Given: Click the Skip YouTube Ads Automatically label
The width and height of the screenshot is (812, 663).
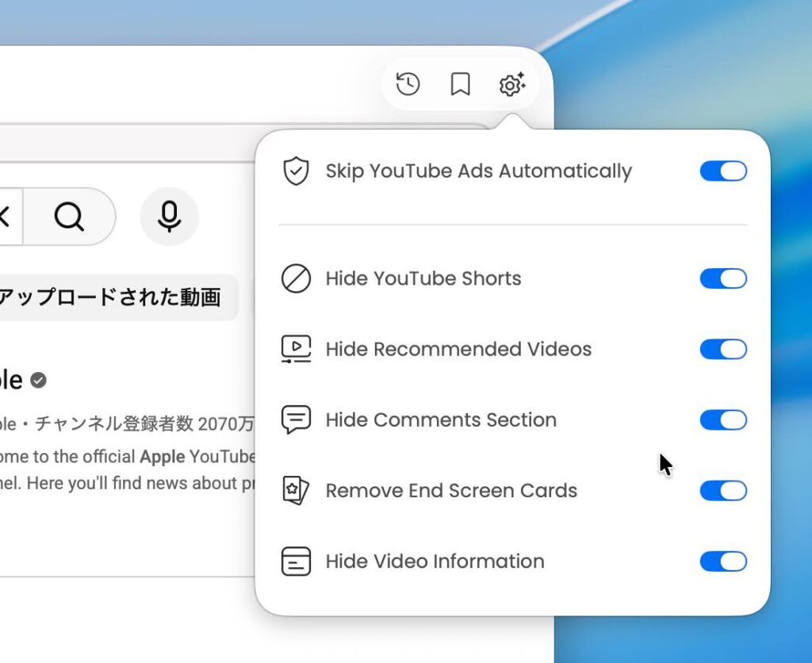Looking at the screenshot, I should point(478,171).
